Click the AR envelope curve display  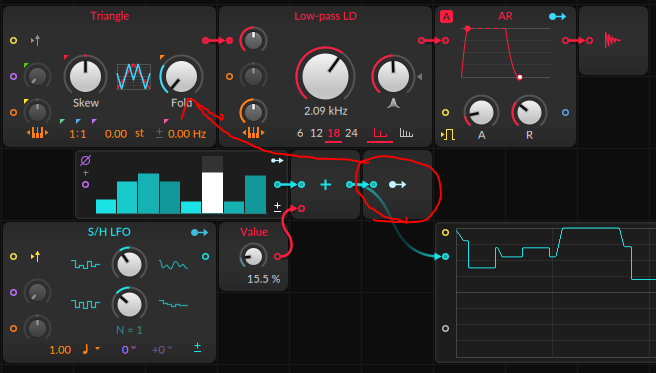505,53
